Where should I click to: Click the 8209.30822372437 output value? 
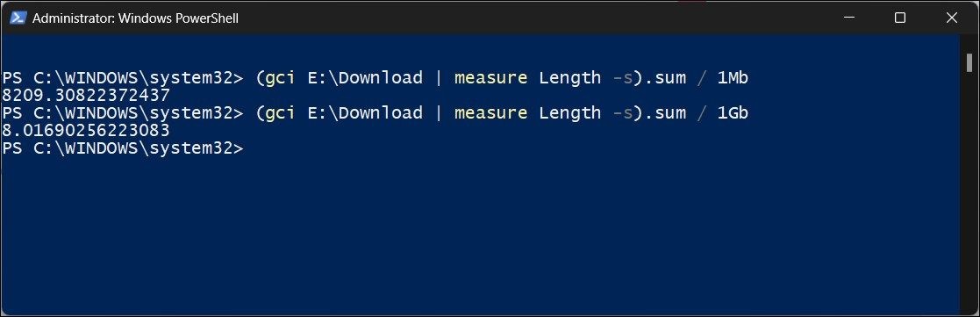(86, 95)
